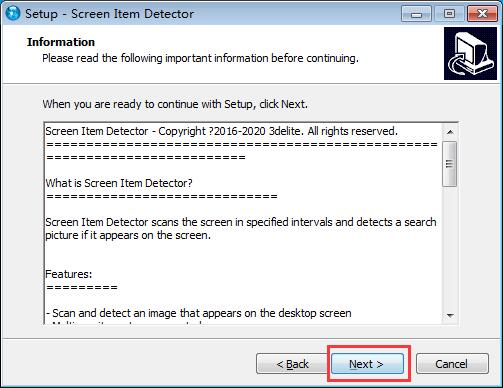Click the "Setup - Screen Item Detector" title bar
The height and width of the screenshot is (388, 503).
pos(109,14)
